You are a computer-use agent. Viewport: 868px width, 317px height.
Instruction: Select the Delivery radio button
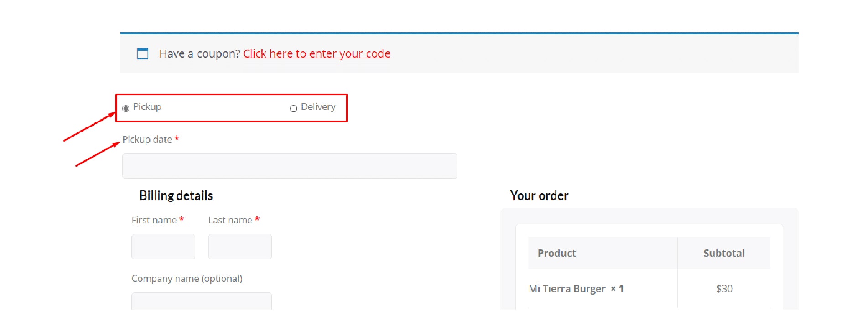click(293, 108)
